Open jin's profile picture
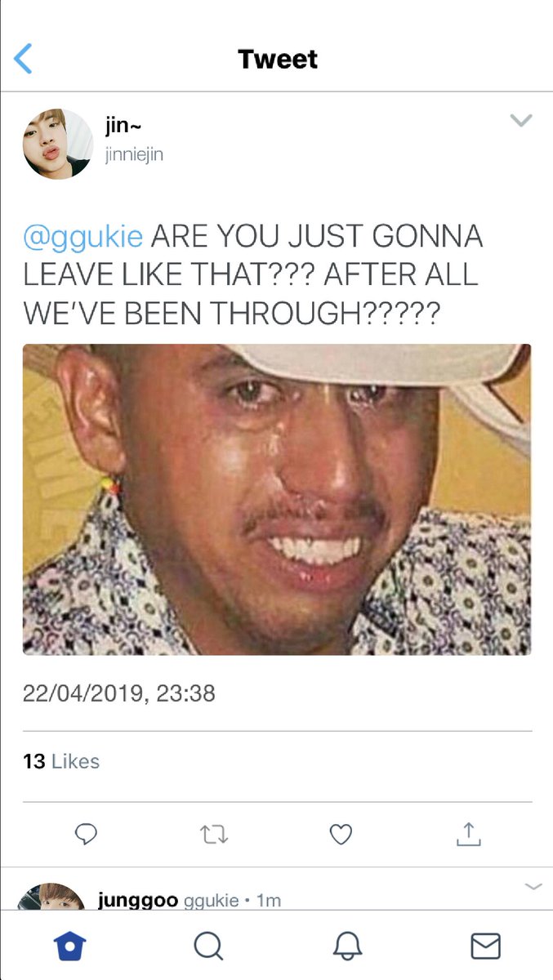 57,144
